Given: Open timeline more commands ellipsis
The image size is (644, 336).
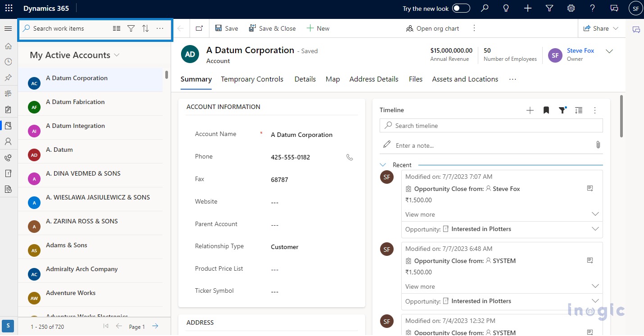Looking at the screenshot, I should coord(595,110).
